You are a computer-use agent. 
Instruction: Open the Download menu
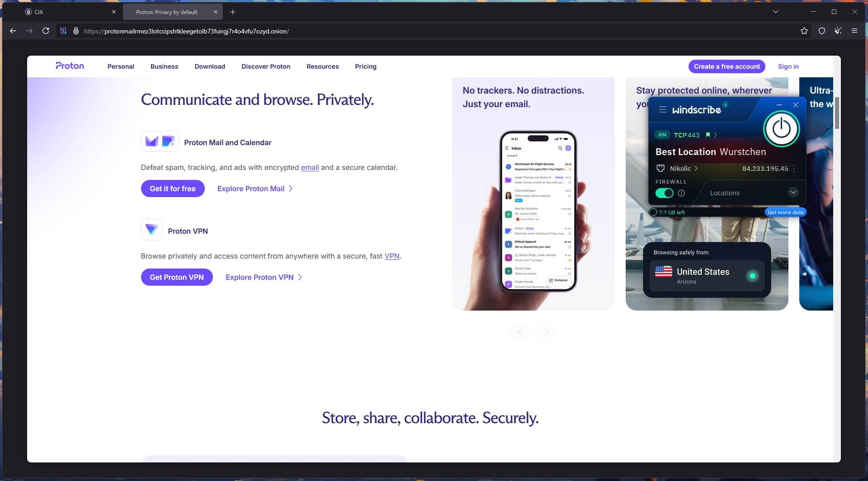tap(210, 66)
